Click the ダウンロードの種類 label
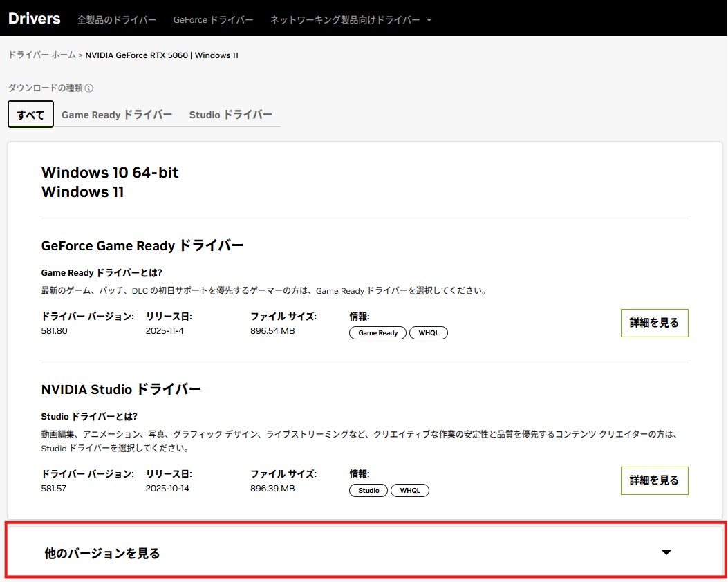Image resolution: width=728 pixels, height=582 pixels. (x=46, y=88)
